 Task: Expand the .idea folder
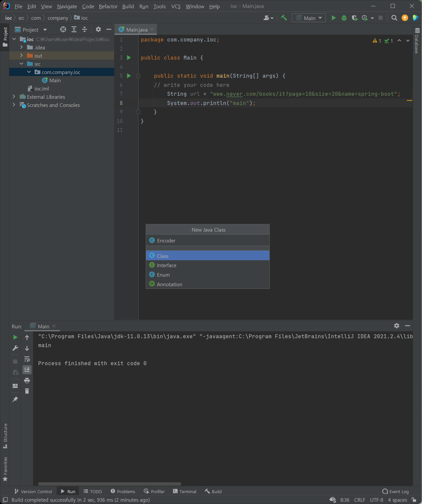coord(21,47)
